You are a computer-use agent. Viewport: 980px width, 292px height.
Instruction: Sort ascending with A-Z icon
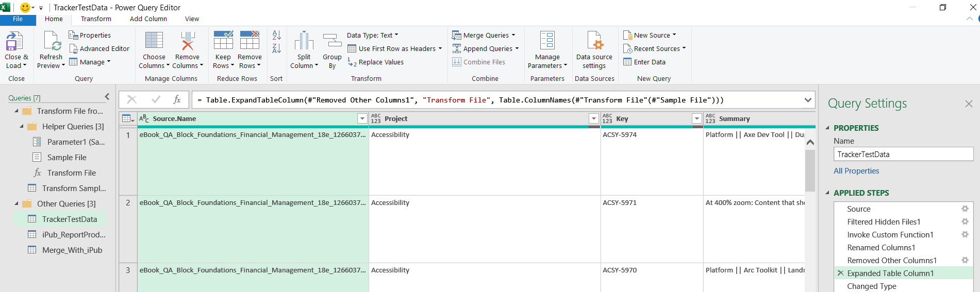(277, 35)
